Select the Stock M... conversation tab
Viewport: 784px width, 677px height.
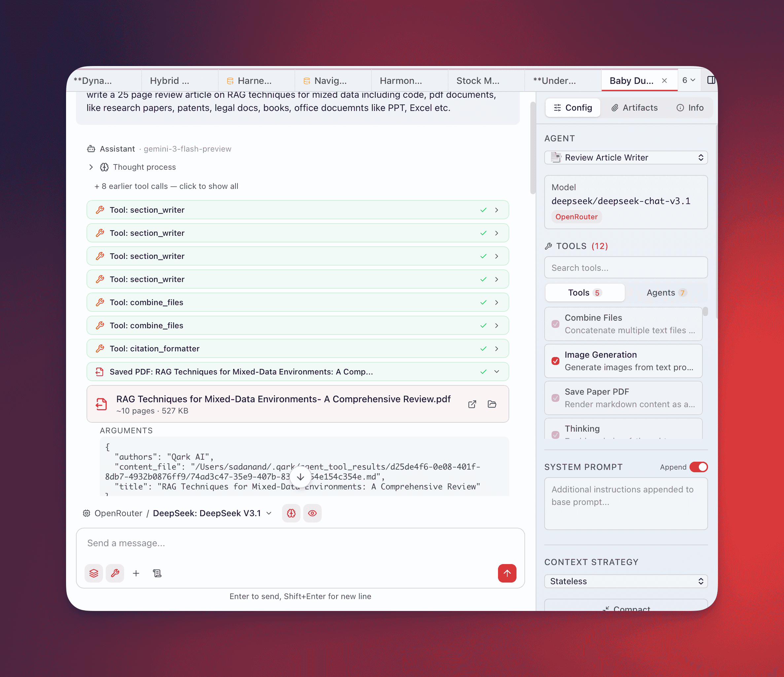coord(478,81)
